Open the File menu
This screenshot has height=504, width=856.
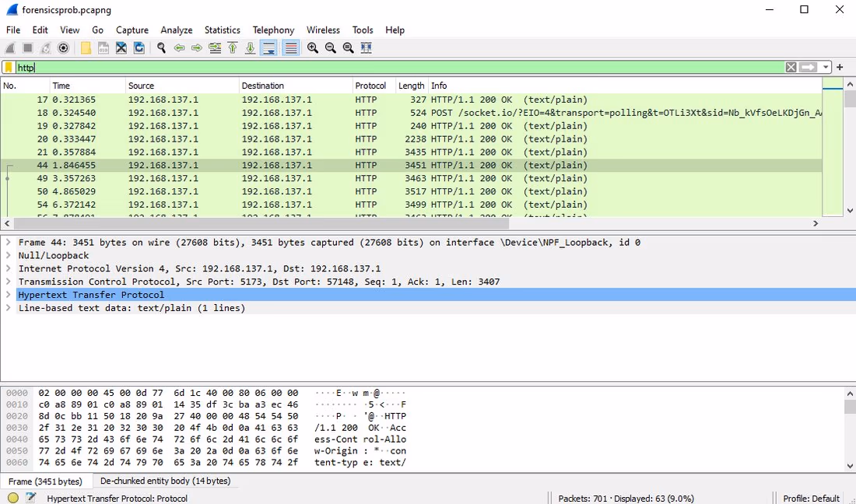click(x=13, y=30)
